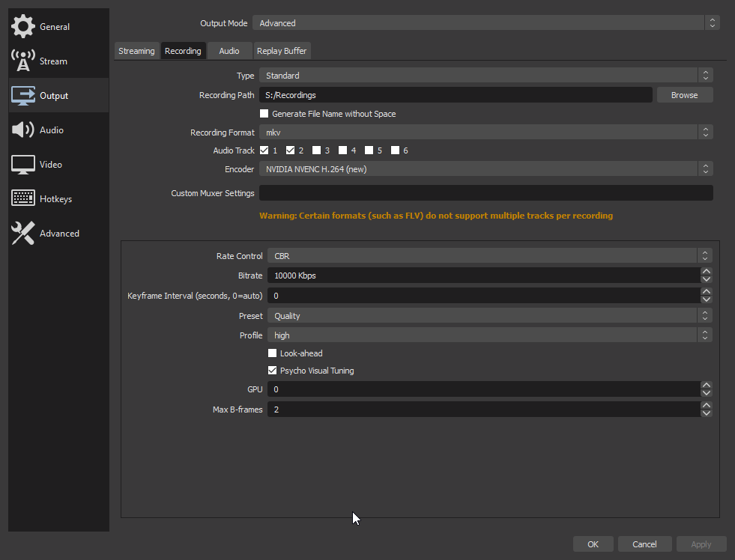Increase the Bitrate with up arrow
The image size is (735, 560).
coord(706,272)
